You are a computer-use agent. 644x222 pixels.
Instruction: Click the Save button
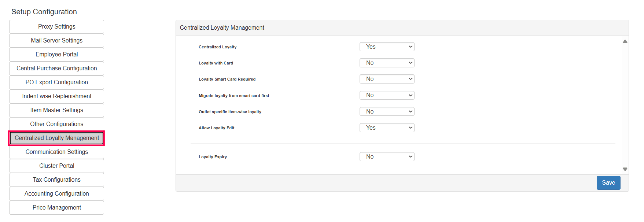click(x=608, y=183)
